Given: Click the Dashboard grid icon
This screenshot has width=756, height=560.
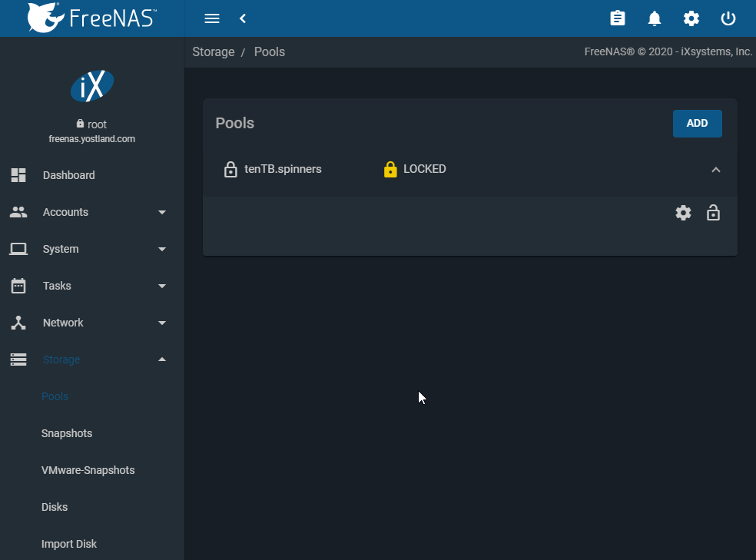Looking at the screenshot, I should click(18, 175).
